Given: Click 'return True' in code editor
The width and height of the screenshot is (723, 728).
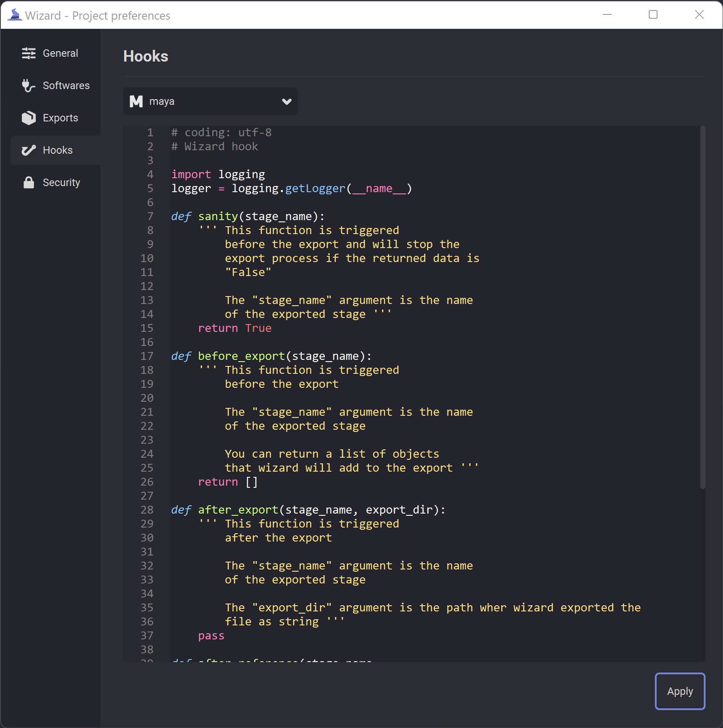Looking at the screenshot, I should [x=235, y=328].
